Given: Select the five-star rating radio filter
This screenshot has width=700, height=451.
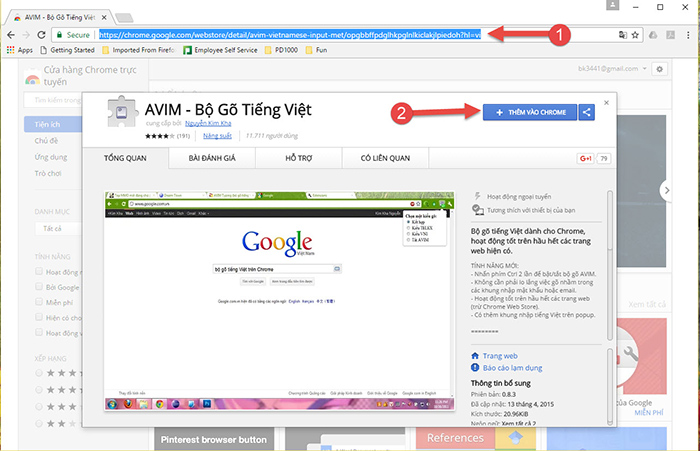Looking at the screenshot, I should pyautogui.click(x=39, y=373).
